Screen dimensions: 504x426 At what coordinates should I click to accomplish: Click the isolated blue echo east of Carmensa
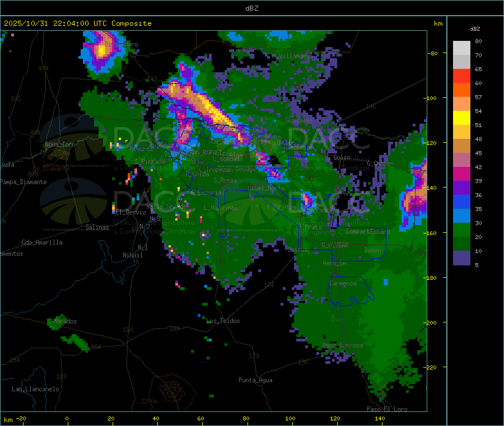(x=386, y=282)
